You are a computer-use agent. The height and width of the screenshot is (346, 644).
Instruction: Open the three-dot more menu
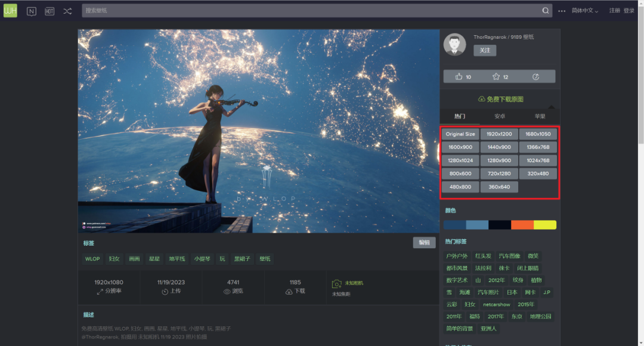562,11
